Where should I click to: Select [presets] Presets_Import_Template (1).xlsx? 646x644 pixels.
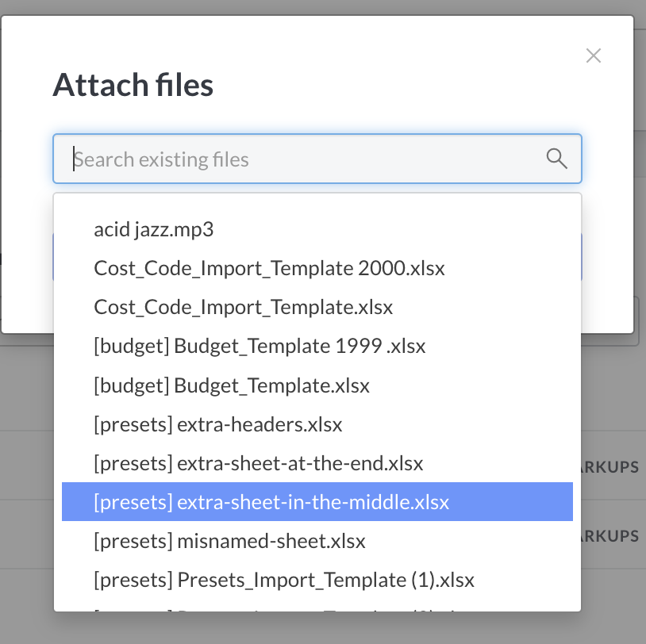(284, 580)
